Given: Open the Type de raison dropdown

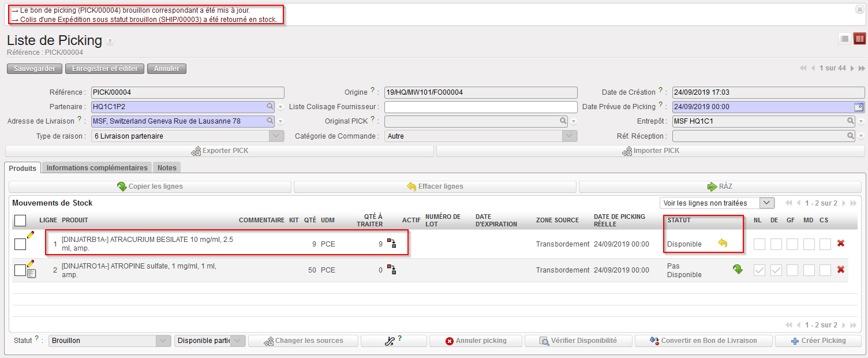Looking at the screenshot, I should (x=278, y=136).
